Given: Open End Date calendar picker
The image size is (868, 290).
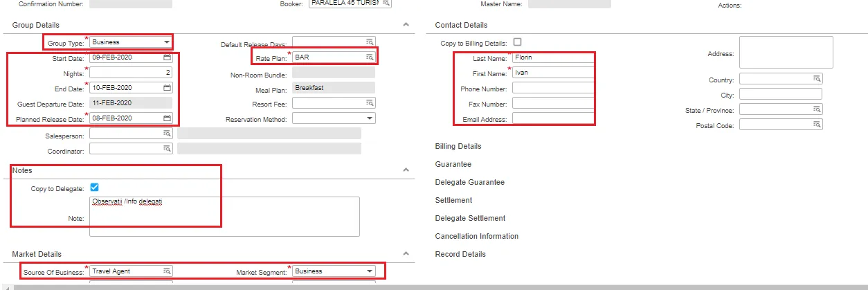Looking at the screenshot, I should point(167,88).
